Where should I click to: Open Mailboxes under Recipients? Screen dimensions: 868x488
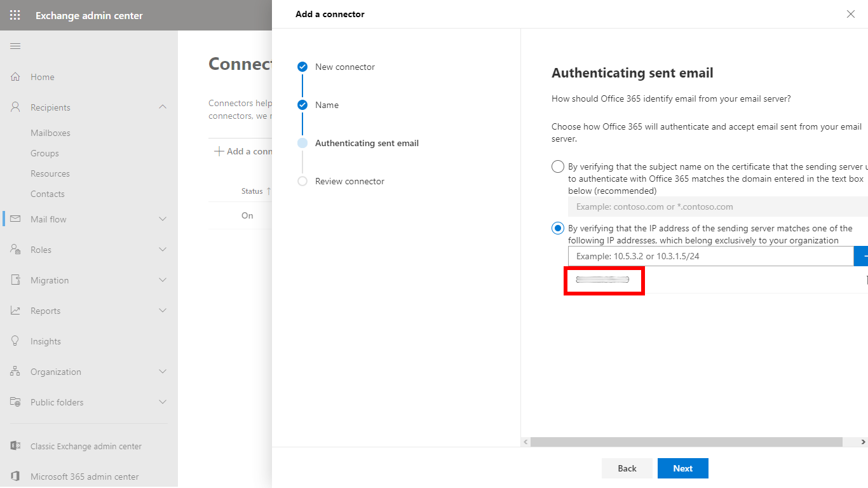tap(50, 133)
